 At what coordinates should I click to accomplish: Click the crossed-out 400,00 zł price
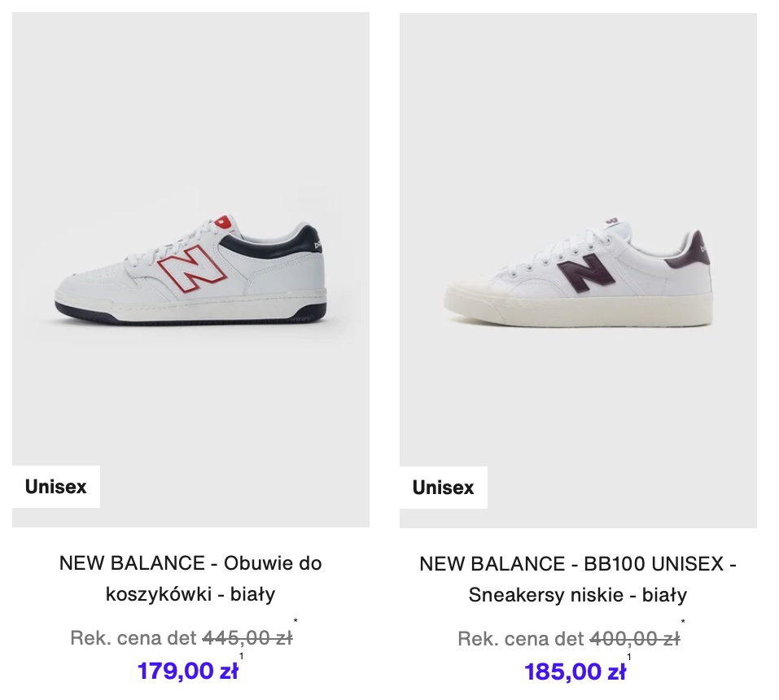[634, 639]
